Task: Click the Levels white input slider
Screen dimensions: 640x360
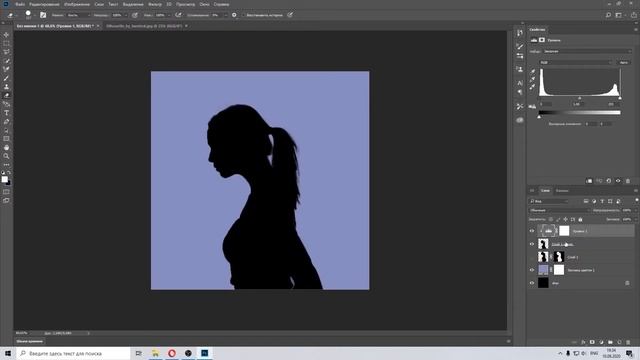Action: [620, 98]
